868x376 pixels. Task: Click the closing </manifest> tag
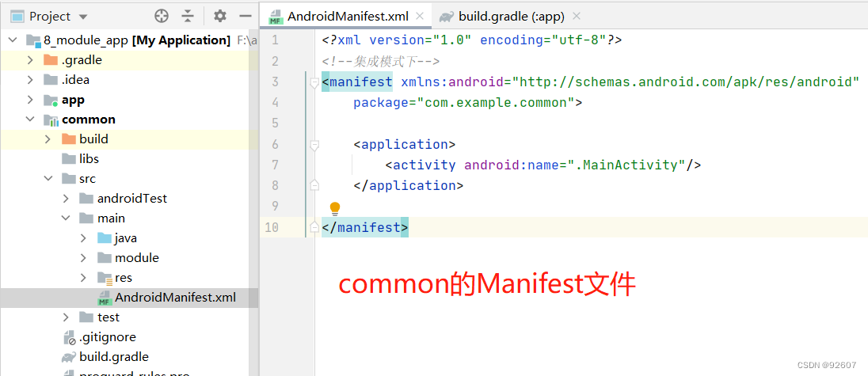click(365, 227)
